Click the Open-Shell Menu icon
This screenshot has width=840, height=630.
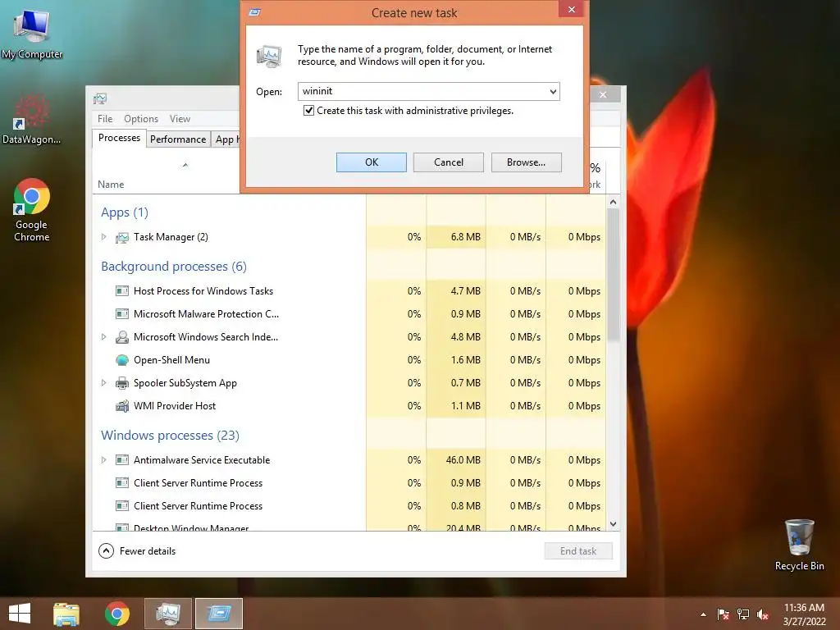pos(122,360)
